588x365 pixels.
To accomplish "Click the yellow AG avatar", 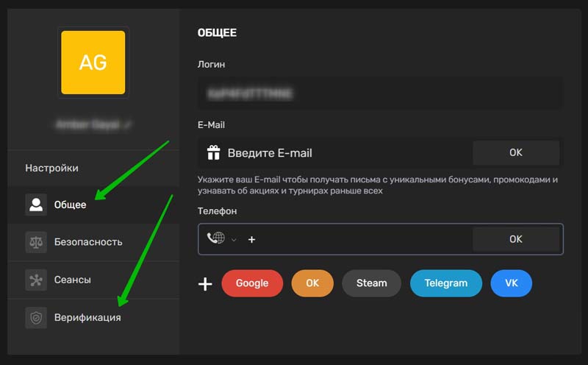I will click(x=93, y=63).
